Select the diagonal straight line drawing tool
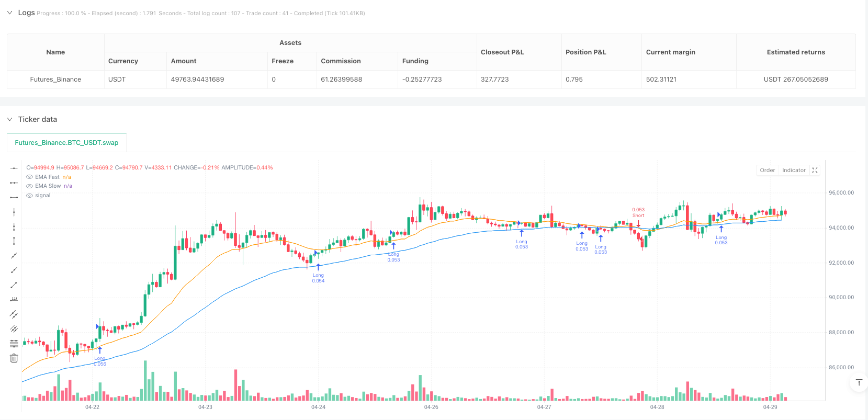The image size is (868, 420). [14, 256]
